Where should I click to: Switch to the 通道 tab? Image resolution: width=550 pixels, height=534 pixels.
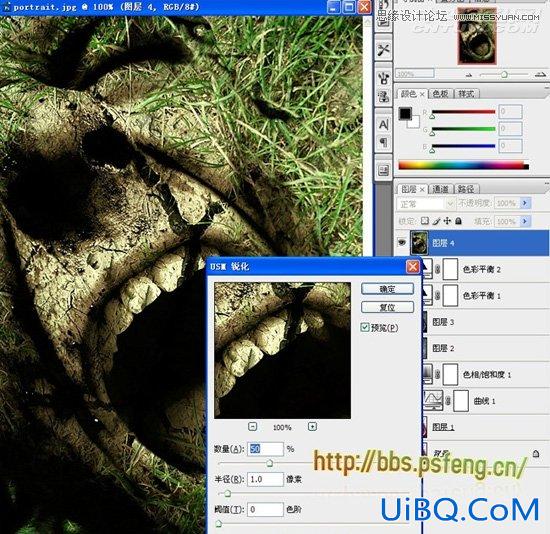(x=441, y=189)
